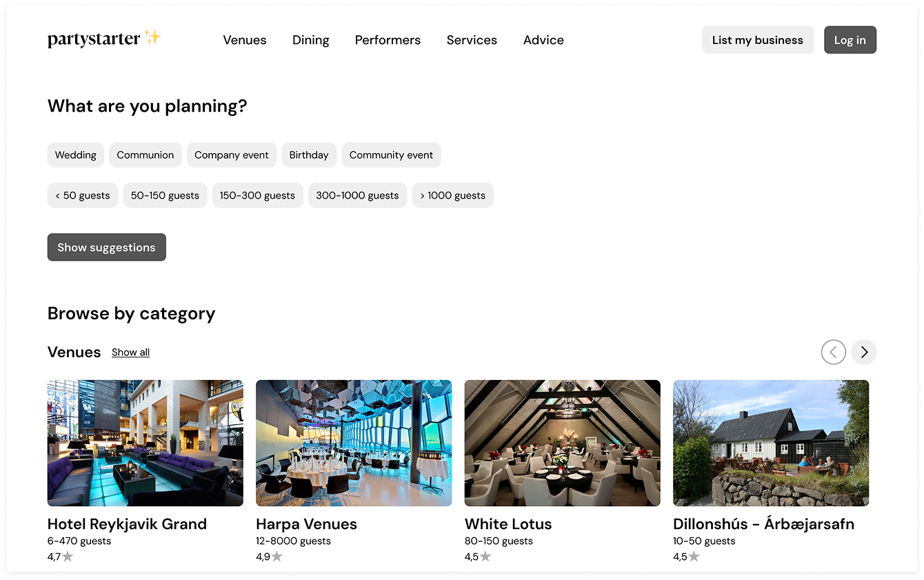Click the left carousel arrow next to Venues
Screen dimensions: 924x580
pyautogui.click(x=834, y=352)
